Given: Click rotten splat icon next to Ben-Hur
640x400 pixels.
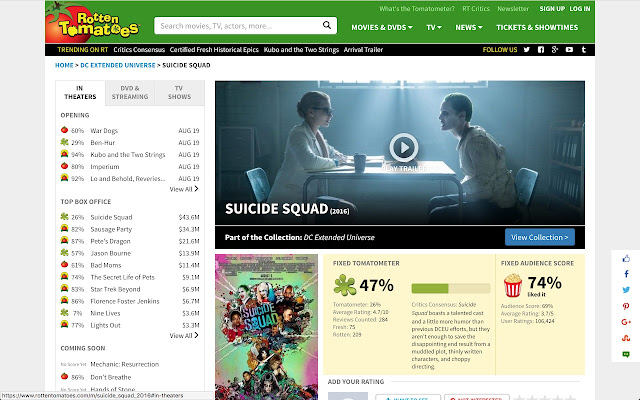Looking at the screenshot, I should [x=64, y=142].
